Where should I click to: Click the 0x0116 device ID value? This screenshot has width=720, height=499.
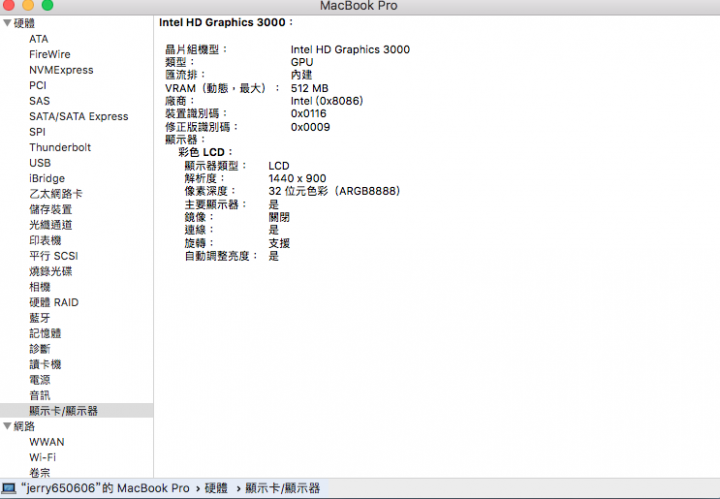tap(309, 114)
